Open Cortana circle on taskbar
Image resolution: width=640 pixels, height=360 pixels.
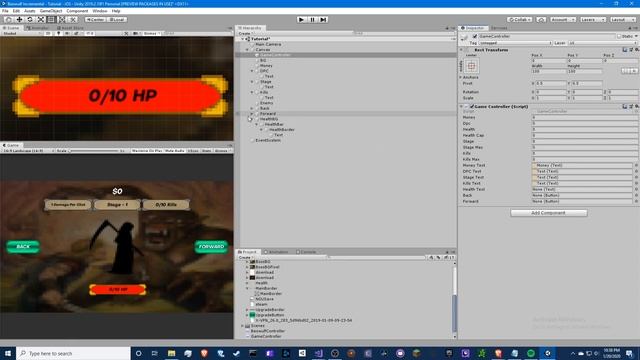pyautogui.click(x=138, y=353)
